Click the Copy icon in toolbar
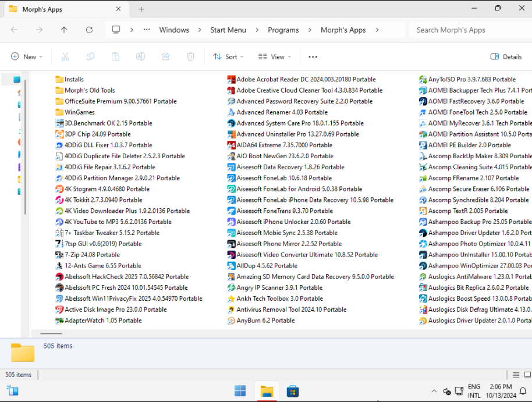Viewport: 532px width, 402px height. [90, 56]
